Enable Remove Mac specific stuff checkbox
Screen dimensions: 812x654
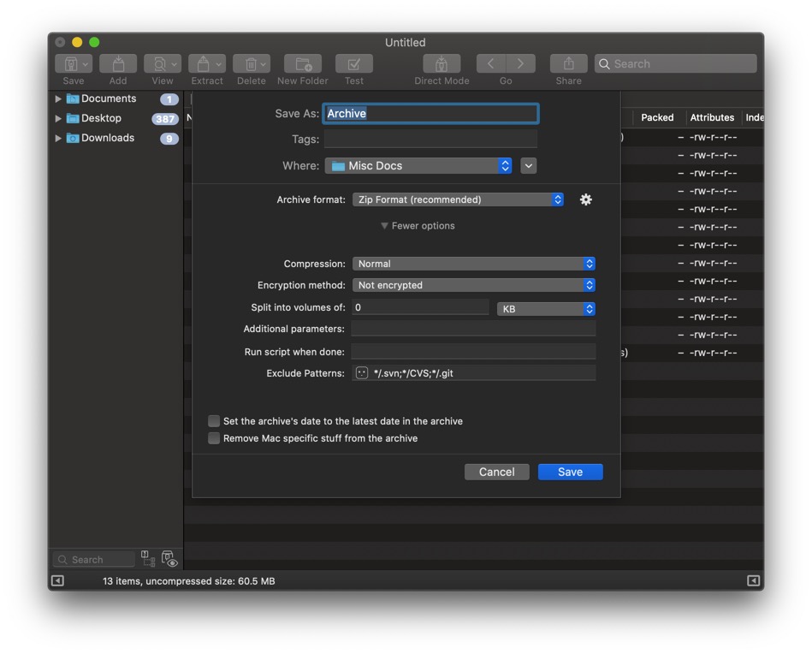coord(214,438)
